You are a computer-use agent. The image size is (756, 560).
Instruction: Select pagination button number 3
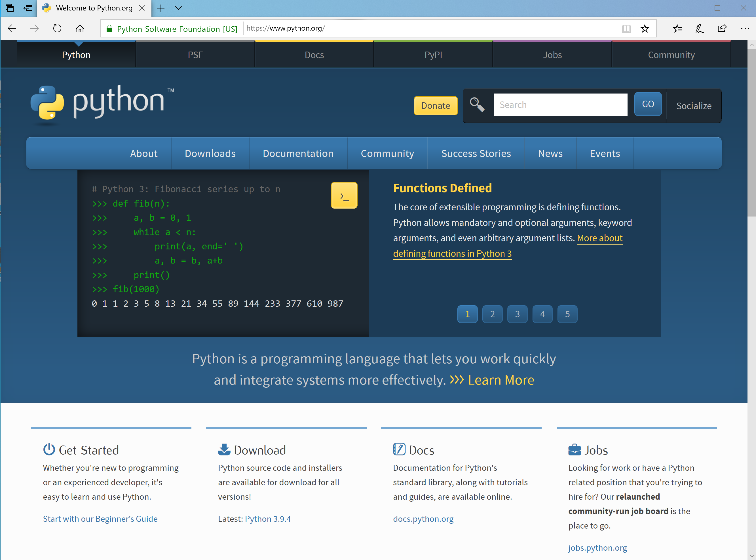517,313
